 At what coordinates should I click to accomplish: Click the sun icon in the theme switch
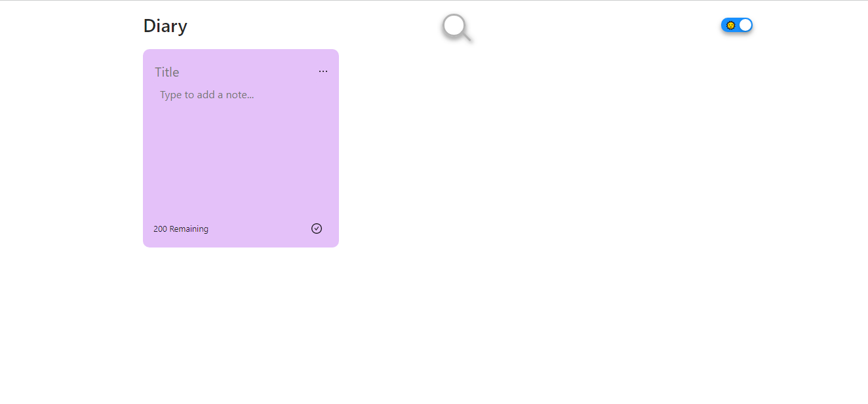pos(730,25)
